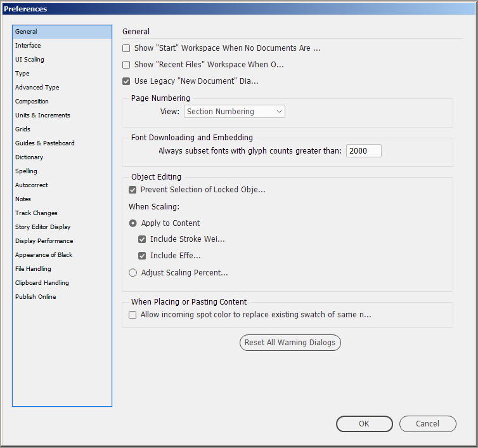The width and height of the screenshot is (478, 448).
Task: Open the Interface preferences category
Action: tap(62, 46)
